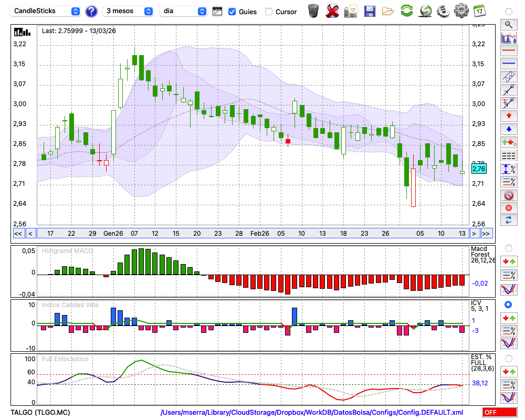Image resolution: width=525 pixels, height=420 pixels.
Task: Open the CandleSticks chart type dropdown
Action: tap(46, 11)
